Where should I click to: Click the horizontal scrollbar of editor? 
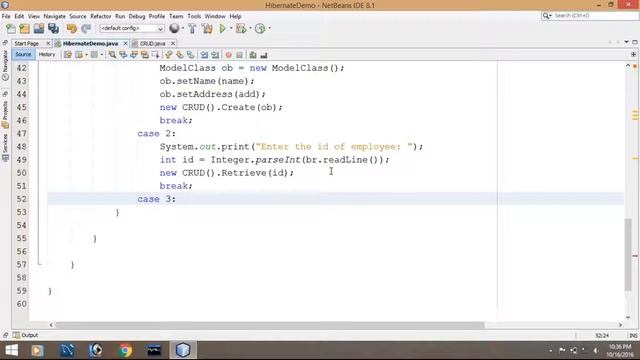(x=269, y=325)
